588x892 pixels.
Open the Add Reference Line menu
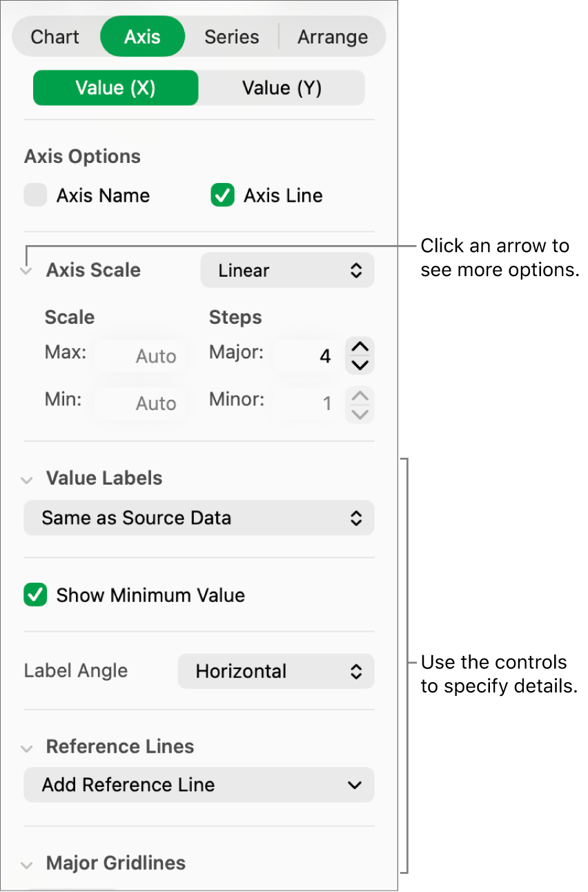click(199, 785)
